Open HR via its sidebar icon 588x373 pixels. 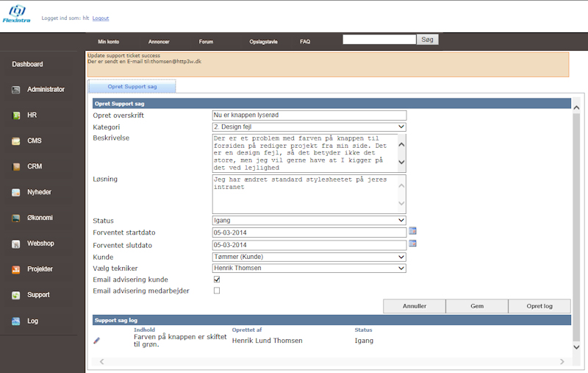coord(15,116)
